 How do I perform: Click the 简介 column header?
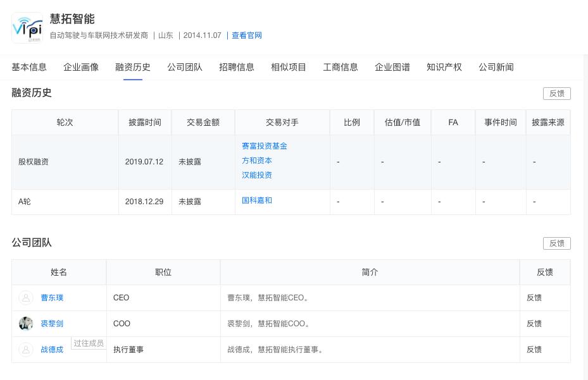(370, 273)
